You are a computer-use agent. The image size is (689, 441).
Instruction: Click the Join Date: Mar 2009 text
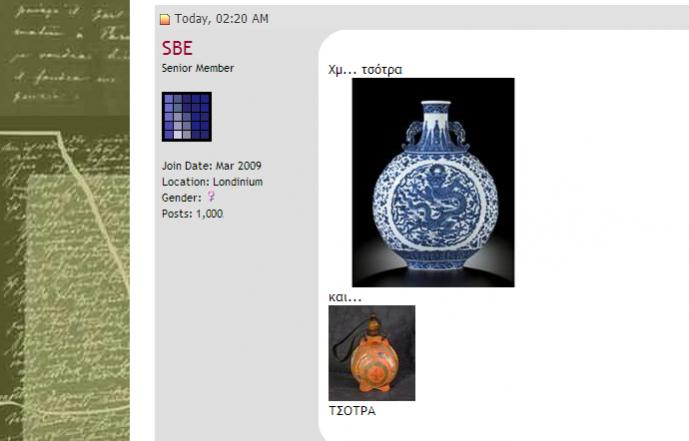(211, 166)
